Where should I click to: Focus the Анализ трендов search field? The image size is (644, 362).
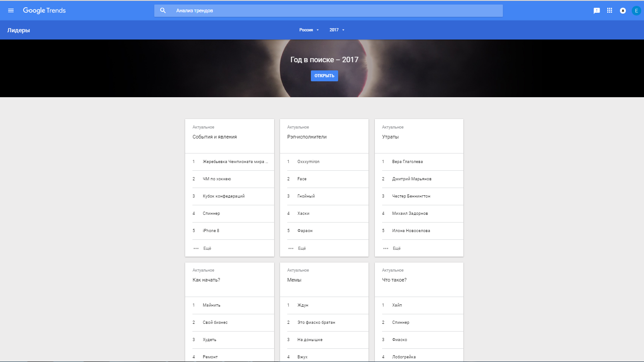point(336,10)
